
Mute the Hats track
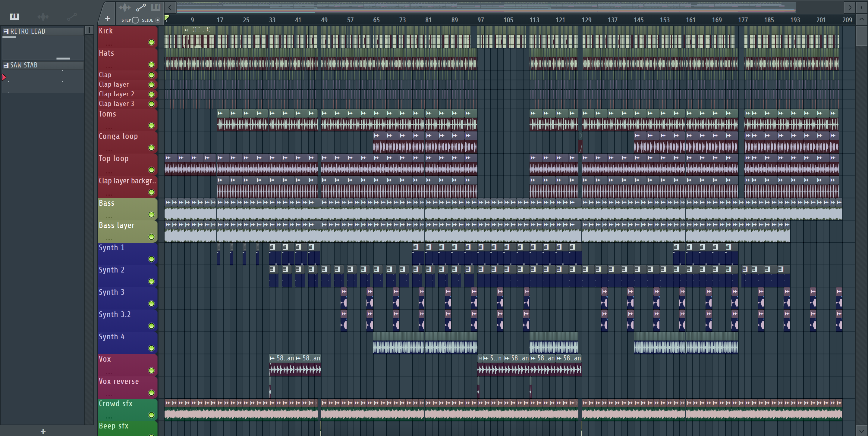(x=151, y=65)
